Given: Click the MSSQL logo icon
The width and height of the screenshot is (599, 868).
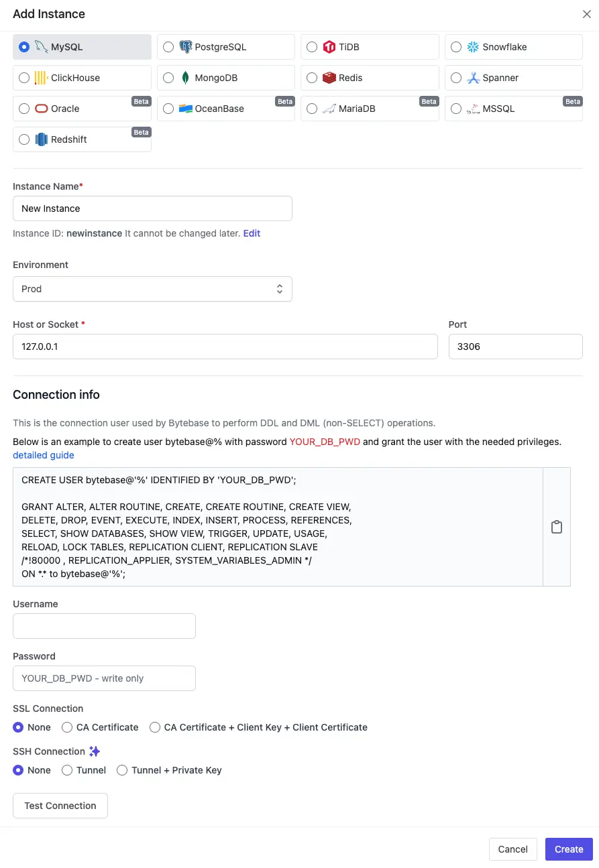Looking at the screenshot, I should pyautogui.click(x=473, y=109).
